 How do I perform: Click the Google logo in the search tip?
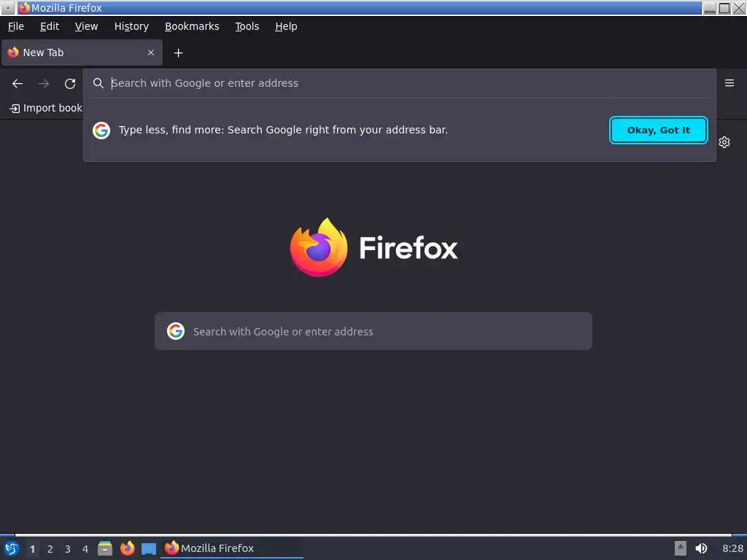(x=101, y=130)
